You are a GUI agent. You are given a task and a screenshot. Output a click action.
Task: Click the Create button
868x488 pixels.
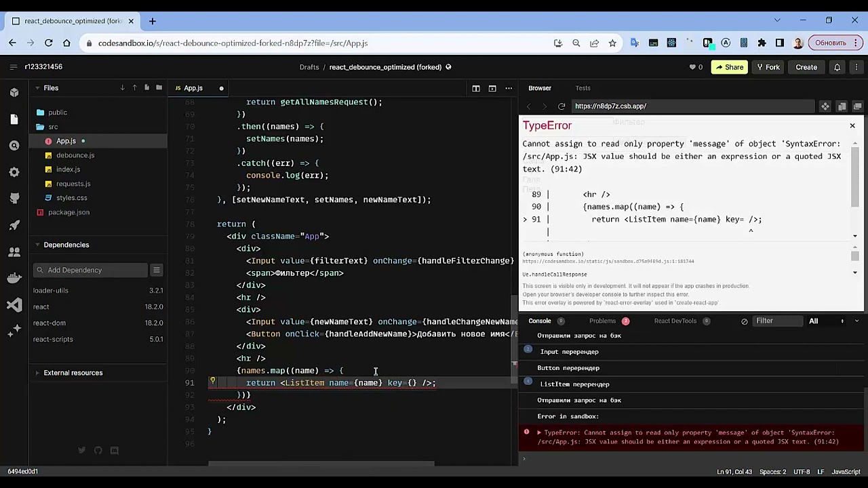click(x=806, y=67)
